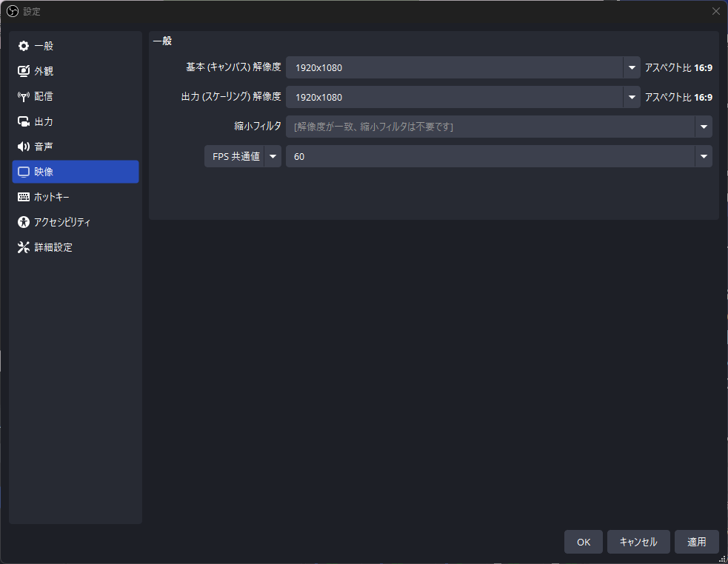Click the ホットキー keyboard icon

click(x=23, y=197)
